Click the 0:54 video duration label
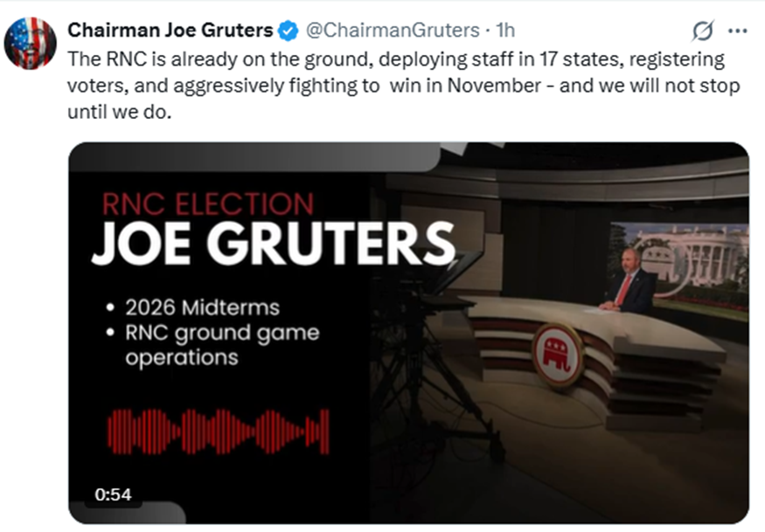This screenshot has height=532, width=765. pyautogui.click(x=113, y=494)
